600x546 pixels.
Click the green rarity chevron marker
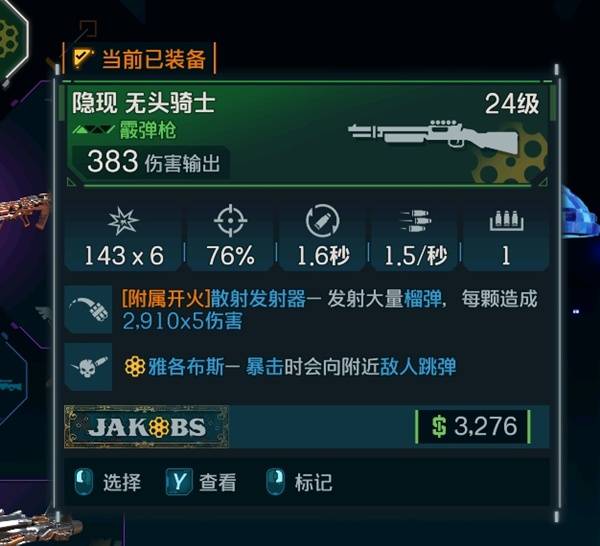[x=94, y=130]
